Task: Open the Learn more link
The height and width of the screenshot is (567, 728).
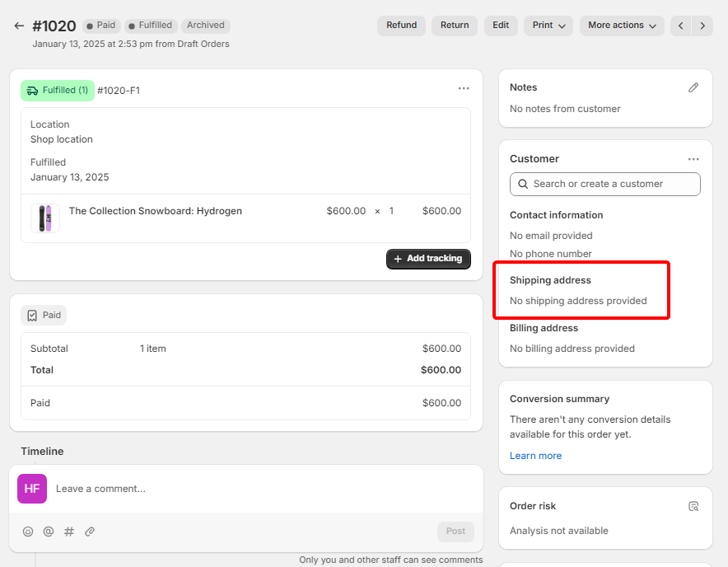Action: click(535, 456)
